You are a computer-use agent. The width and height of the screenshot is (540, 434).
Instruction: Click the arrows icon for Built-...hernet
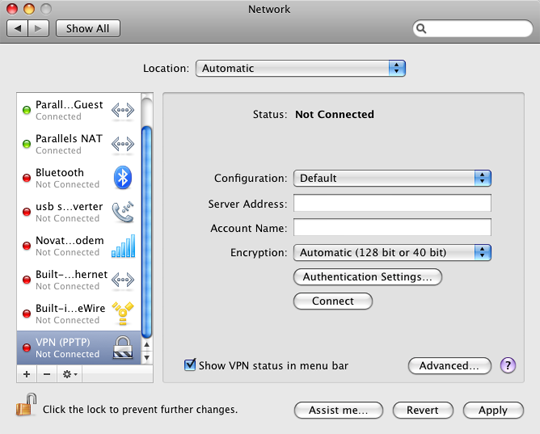pos(123,280)
